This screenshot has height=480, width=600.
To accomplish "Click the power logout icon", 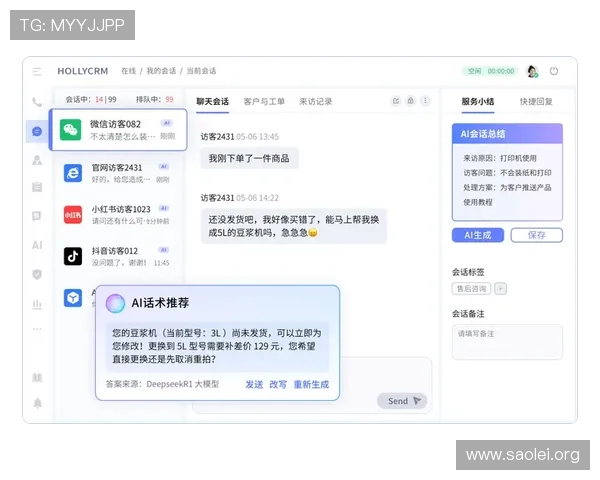I will coord(554,71).
